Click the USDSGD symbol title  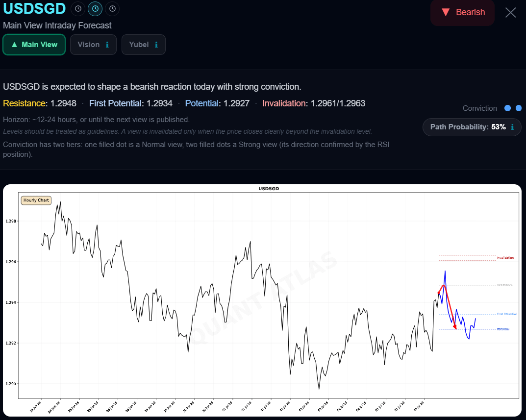[x=34, y=8]
